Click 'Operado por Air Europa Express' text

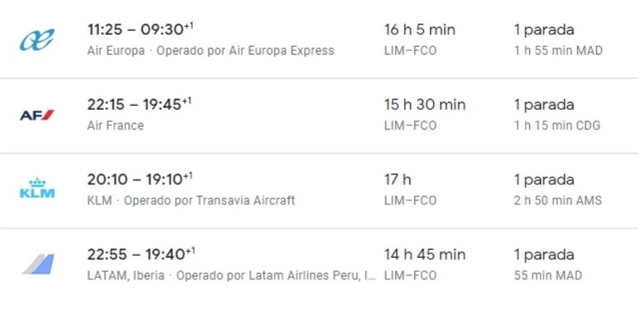pos(245,51)
